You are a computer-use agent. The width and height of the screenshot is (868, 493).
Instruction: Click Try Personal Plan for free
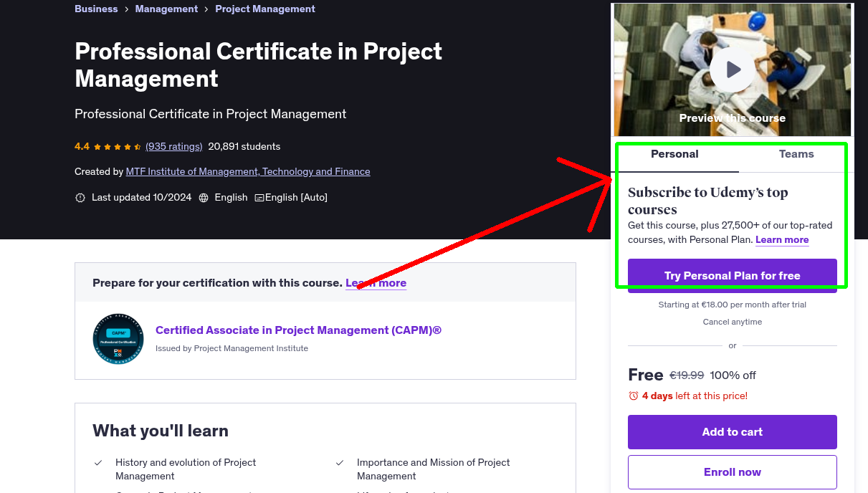(733, 276)
